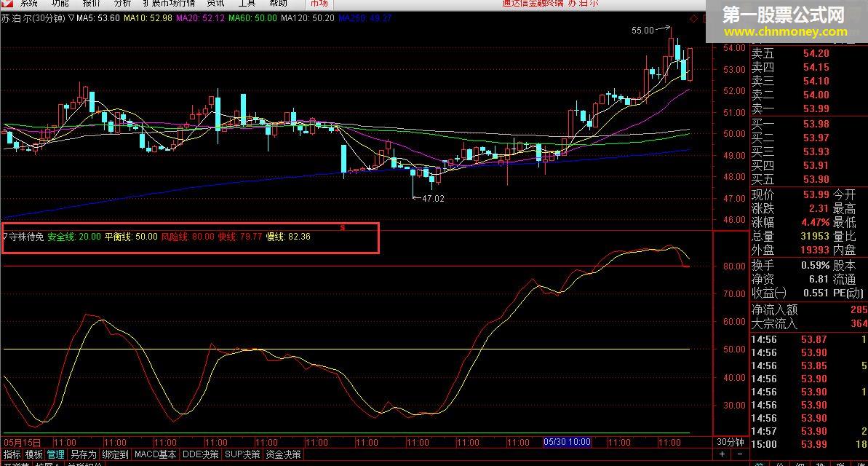Zoom out chart with the − button
The image size is (868, 466).
[x=740, y=454]
